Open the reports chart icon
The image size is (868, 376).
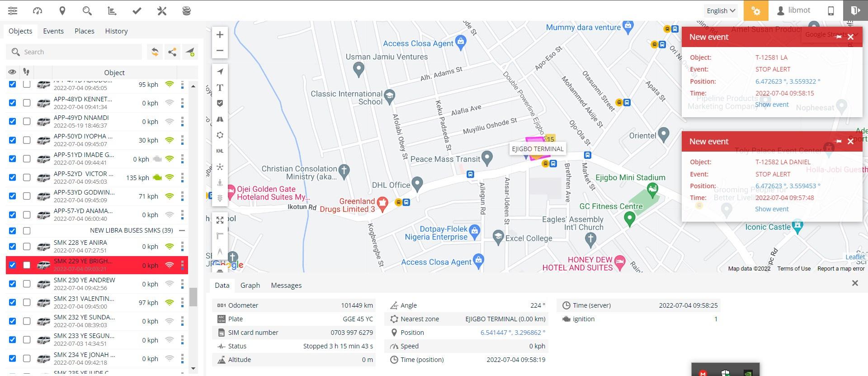point(112,10)
